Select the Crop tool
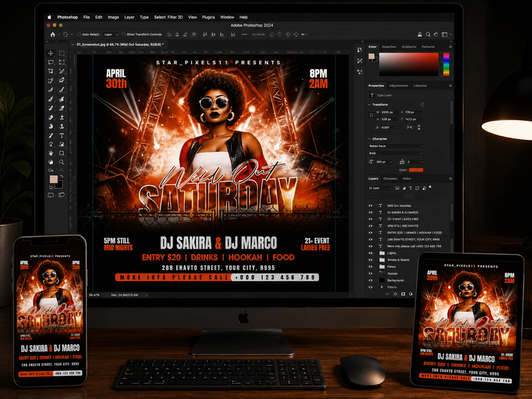This screenshot has width=532, height=399. tap(51, 71)
